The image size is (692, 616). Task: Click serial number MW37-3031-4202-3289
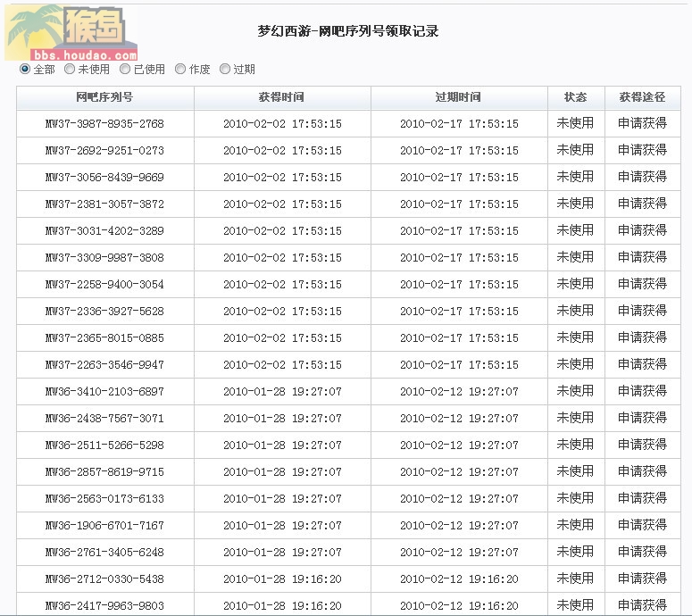(104, 231)
